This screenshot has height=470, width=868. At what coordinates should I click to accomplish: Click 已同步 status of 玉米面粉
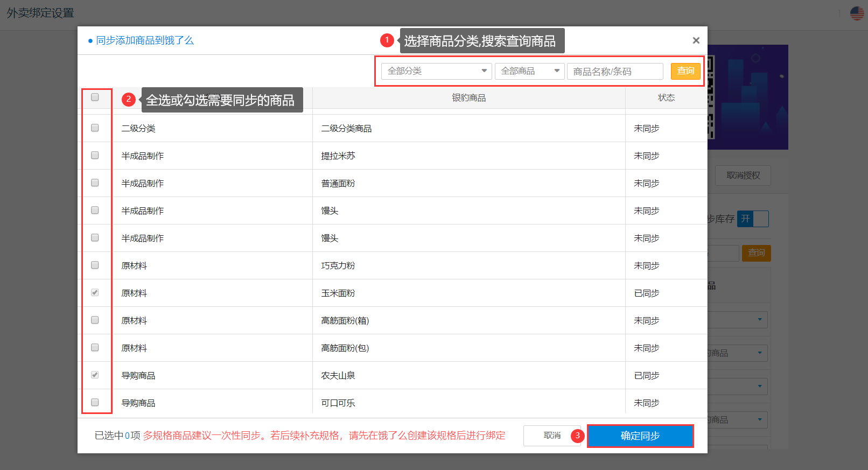click(647, 293)
